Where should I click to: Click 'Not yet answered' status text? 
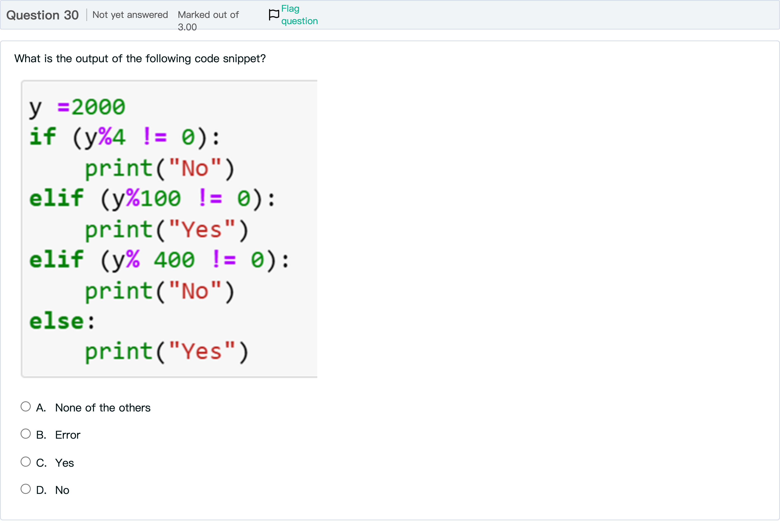click(130, 15)
